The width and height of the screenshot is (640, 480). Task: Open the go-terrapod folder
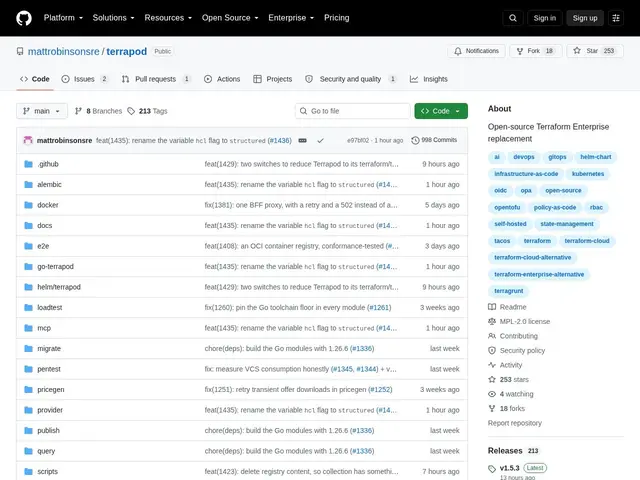click(55, 267)
